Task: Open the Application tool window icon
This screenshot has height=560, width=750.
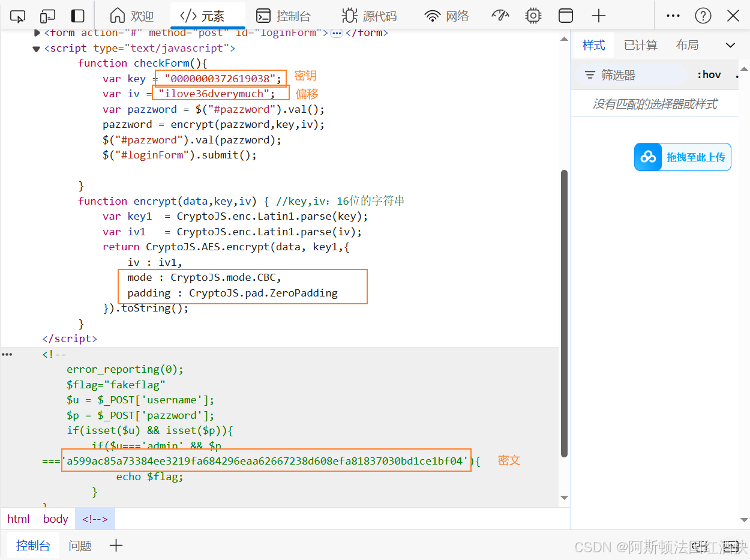Action: pyautogui.click(x=566, y=16)
